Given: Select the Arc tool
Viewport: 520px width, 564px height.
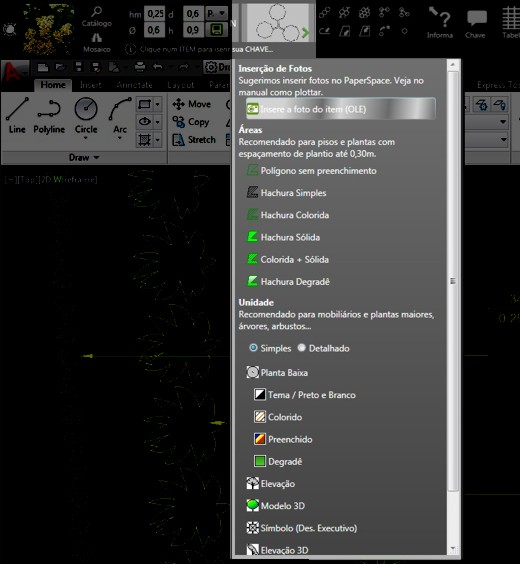Looking at the screenshot, I should tap(120, 115).
